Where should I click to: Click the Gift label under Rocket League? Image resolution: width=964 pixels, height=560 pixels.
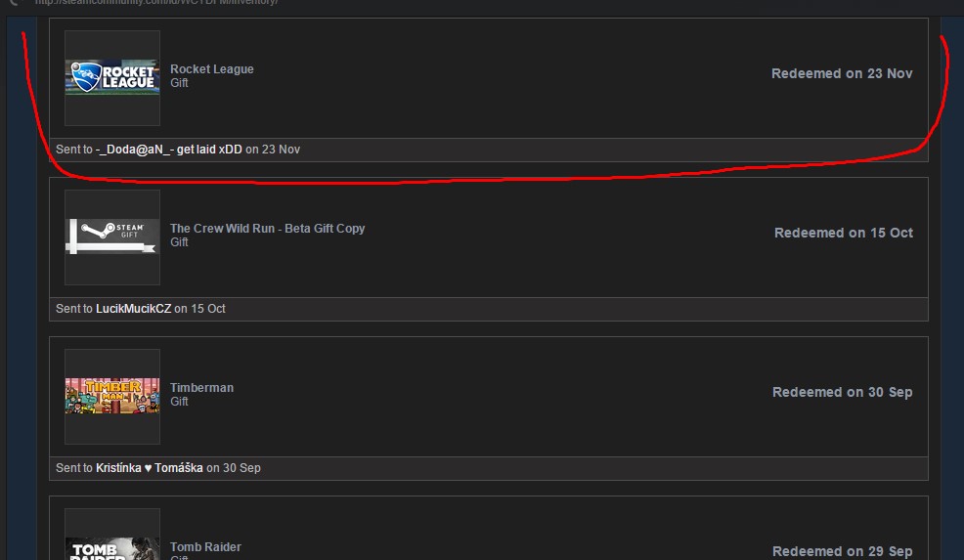click(179, 83)
